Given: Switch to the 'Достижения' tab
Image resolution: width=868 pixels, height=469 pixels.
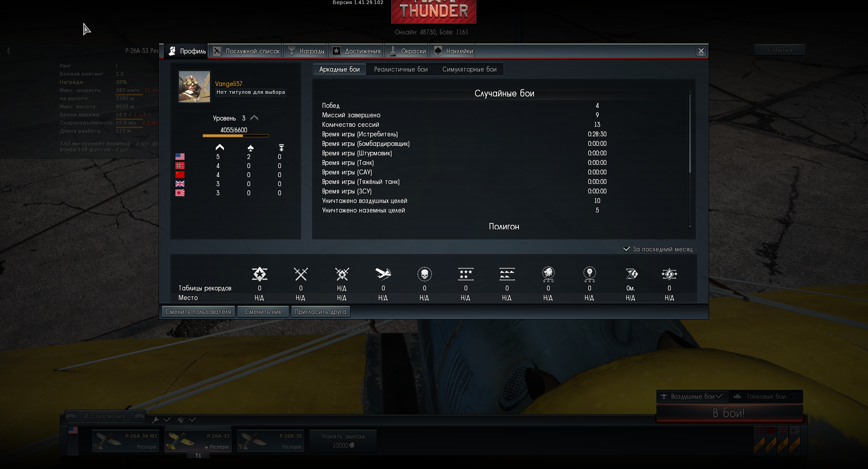Looking at the screenshot, I should point(356,51).
